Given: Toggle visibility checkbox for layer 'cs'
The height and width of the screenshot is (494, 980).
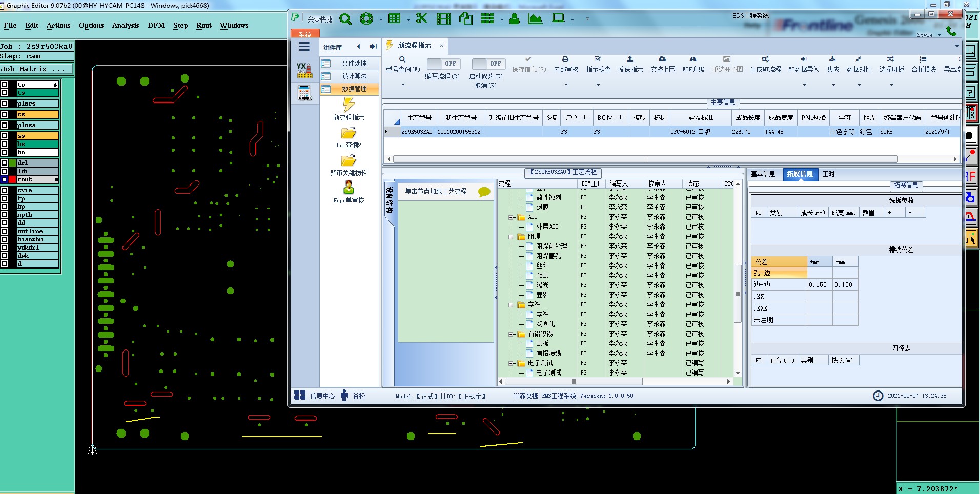Looking at the screenshot, I should [4, 114].
